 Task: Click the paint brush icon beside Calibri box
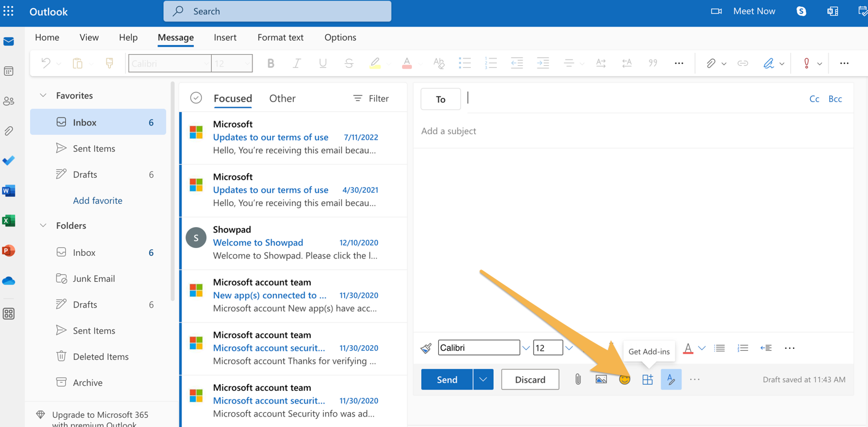click(426, 348)
